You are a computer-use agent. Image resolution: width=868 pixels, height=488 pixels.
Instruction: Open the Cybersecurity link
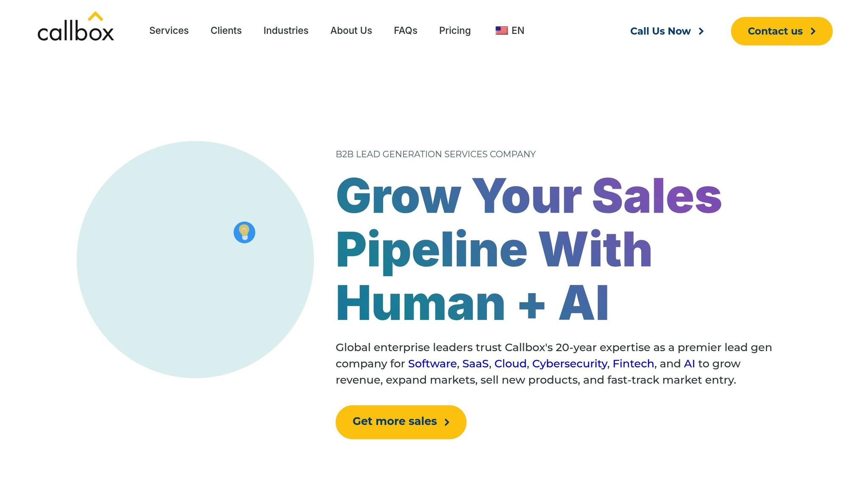point(570,363)
